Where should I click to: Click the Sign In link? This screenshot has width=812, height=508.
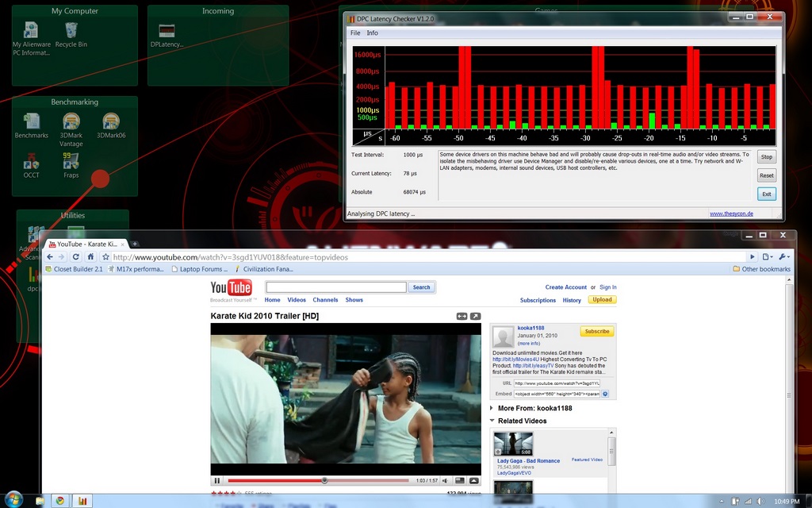tap(608, 287)
